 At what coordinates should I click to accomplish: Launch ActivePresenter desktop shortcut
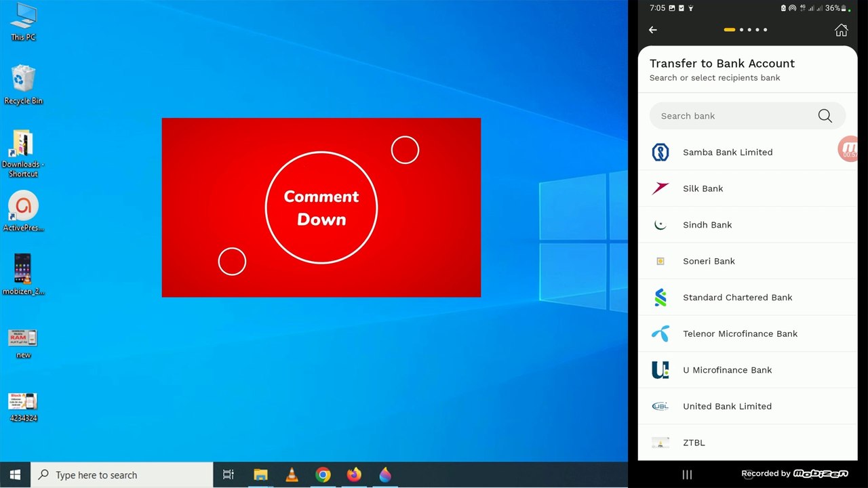point(23,211)
